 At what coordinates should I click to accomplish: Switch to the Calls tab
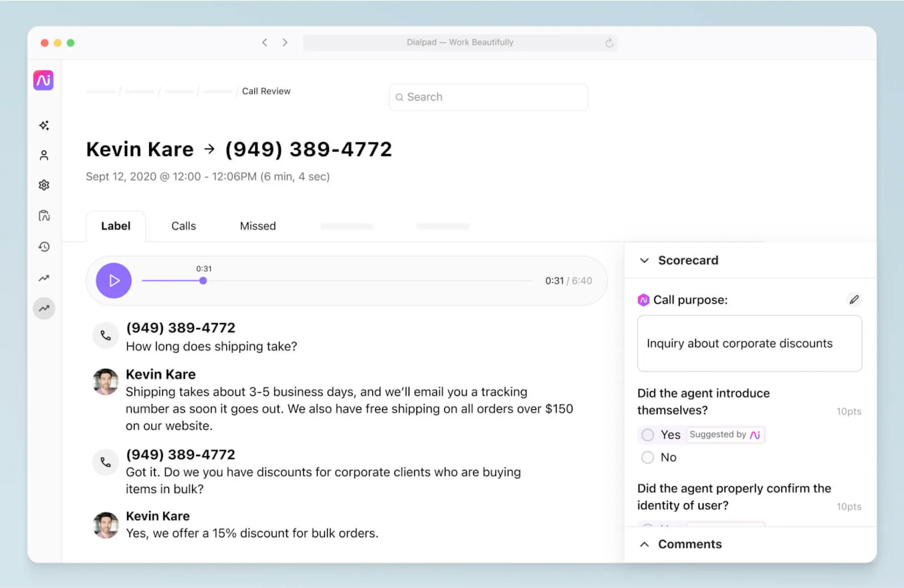[x=183, y=225]
